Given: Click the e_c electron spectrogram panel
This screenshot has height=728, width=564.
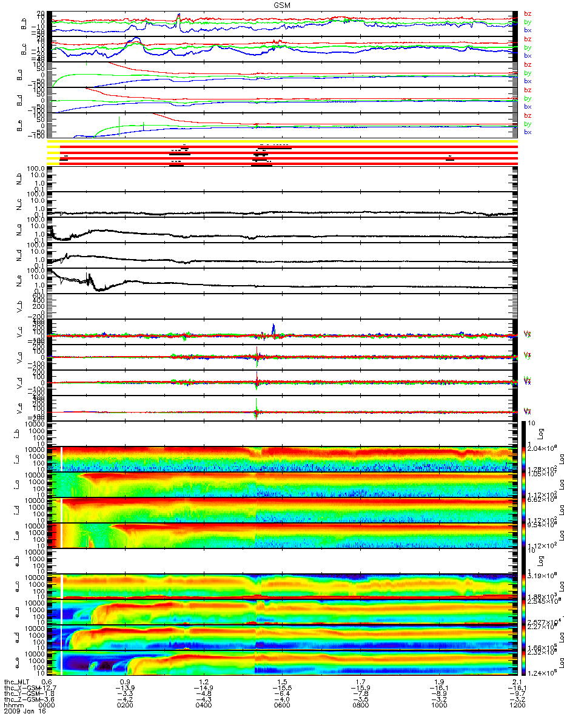Looking at the screenshot, I should coord(282,587).
